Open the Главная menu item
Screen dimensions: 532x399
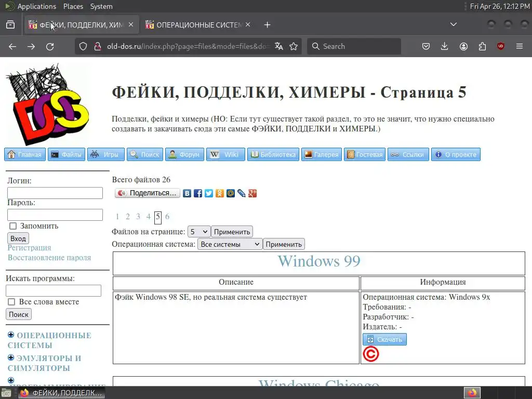(25, 154)
